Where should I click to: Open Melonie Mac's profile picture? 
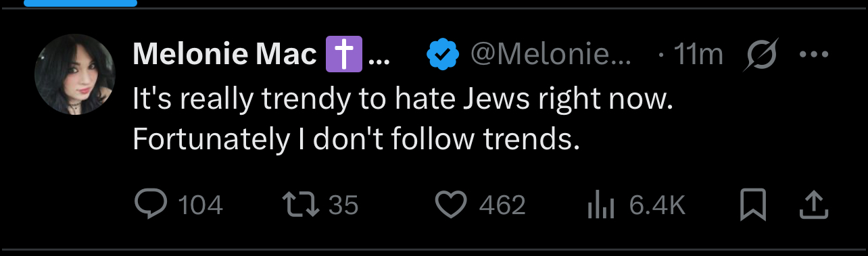point(75,74)
